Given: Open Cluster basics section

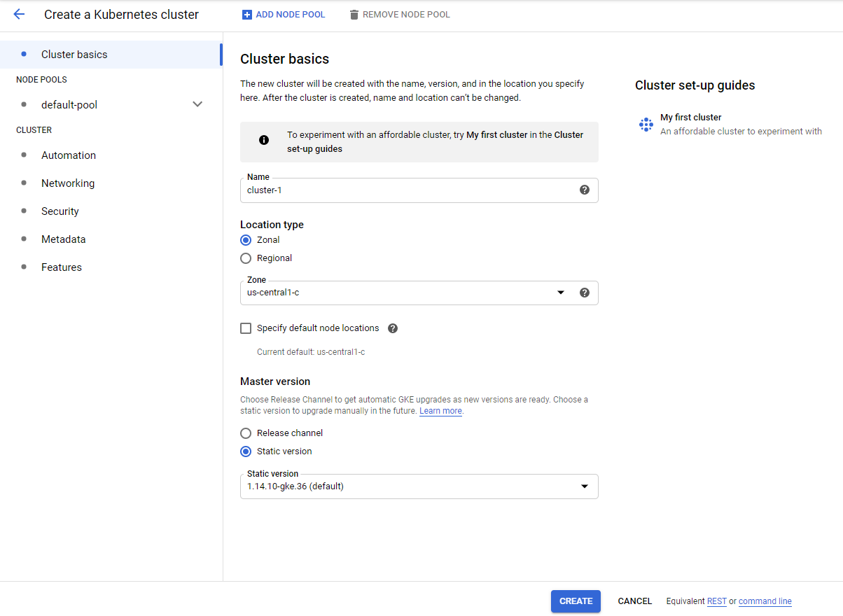Looking at the screenshot, I should [x=111, y=55].
